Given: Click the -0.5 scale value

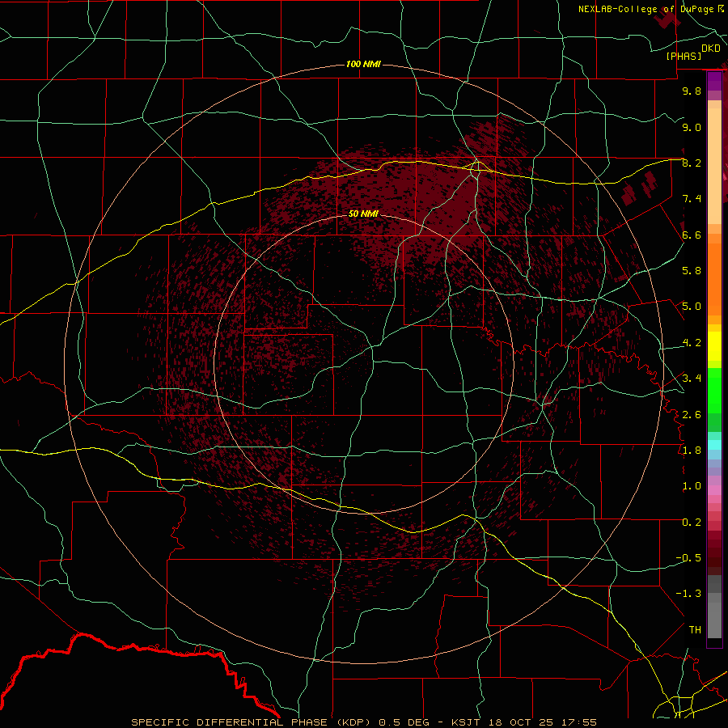Looking at the screenshot, I should [x=688, y=558].
